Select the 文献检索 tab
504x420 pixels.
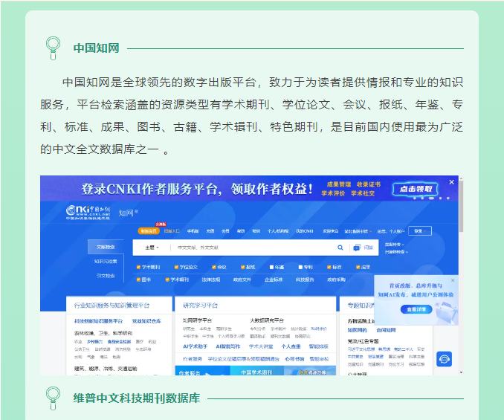click(106, 247)
